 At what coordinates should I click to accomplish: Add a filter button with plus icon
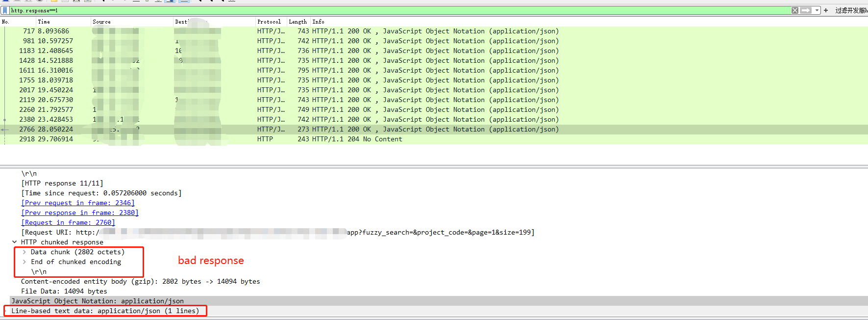coord(826,10)
